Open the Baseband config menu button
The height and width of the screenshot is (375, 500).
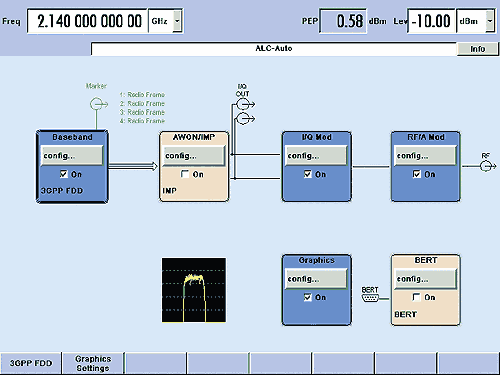coord(72,156)
